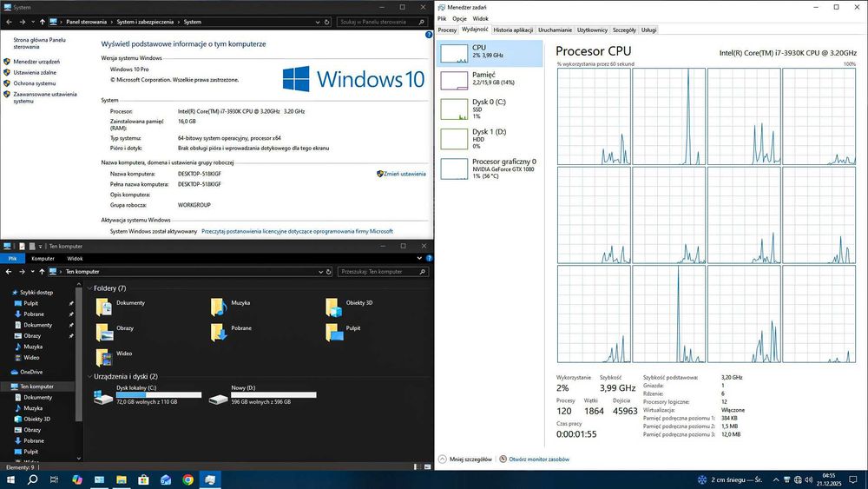Refresh the System window address bar
Screen dimensions: 868x489
pos(326,22)
